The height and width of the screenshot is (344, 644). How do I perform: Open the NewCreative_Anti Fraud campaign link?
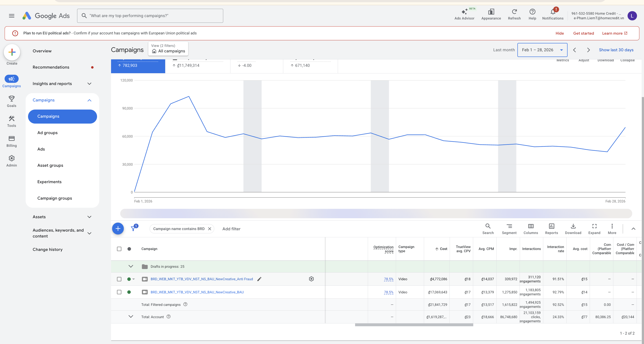[x=202, y=279]
